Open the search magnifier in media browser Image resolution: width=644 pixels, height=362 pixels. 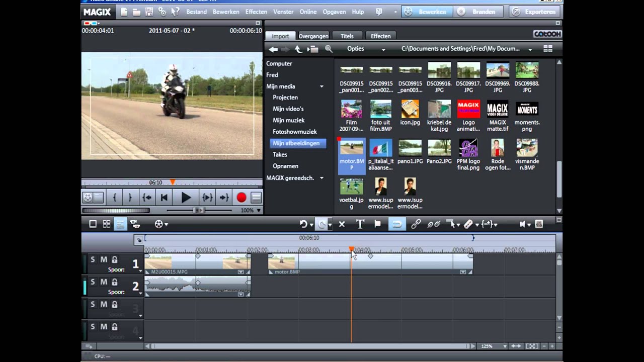point(329,49)
